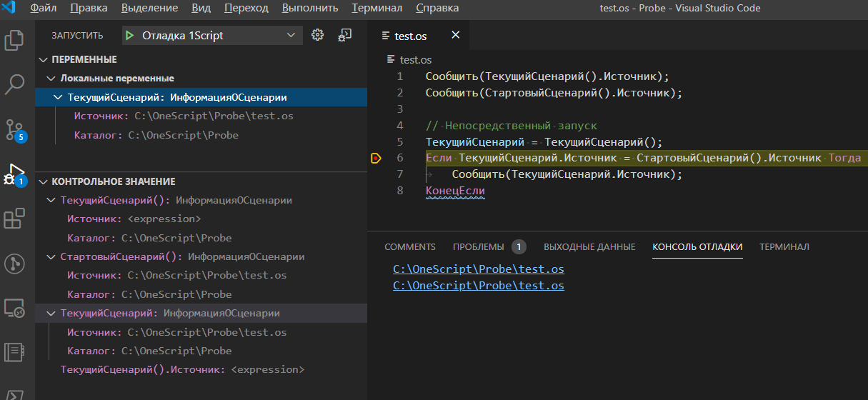868x400 pixels.
Task: Start debugging with green play arrow
Action: pos(129,35)
